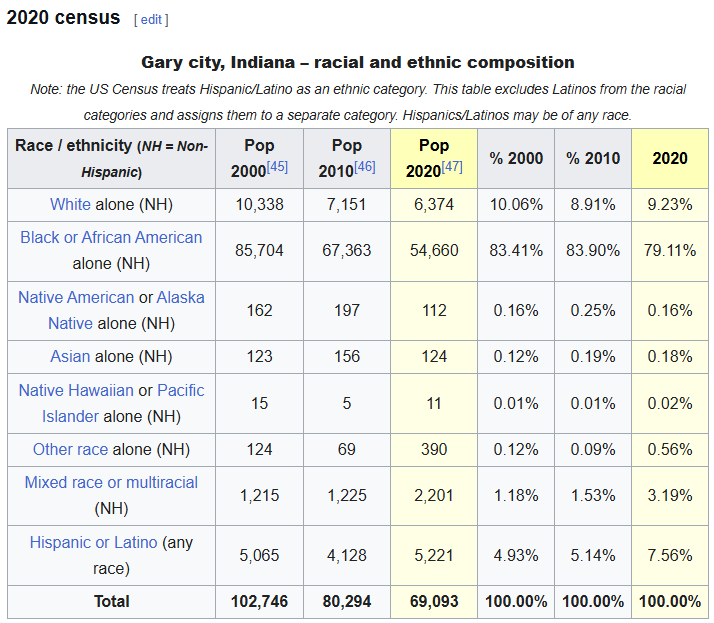Click the cell showing 390
The width and height of the screenshot is (714, 623).
tap(434, 450)
